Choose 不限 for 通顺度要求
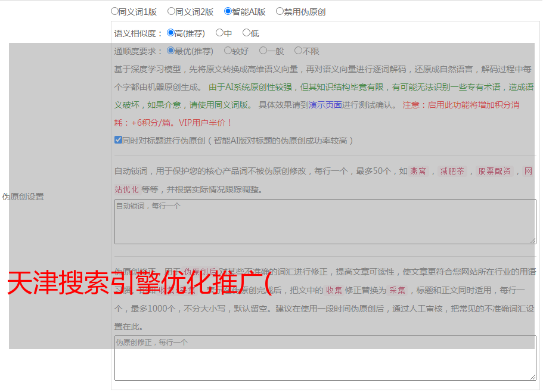 click(299, 51)
